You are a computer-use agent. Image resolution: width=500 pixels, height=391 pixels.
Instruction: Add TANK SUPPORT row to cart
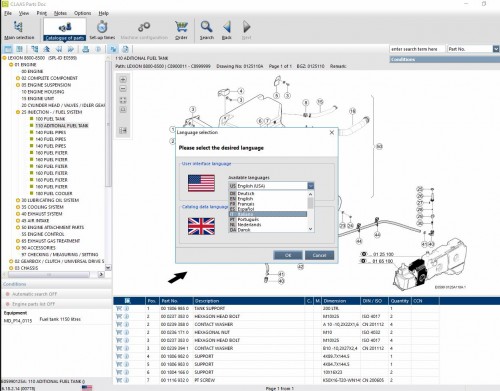point(119,309)
